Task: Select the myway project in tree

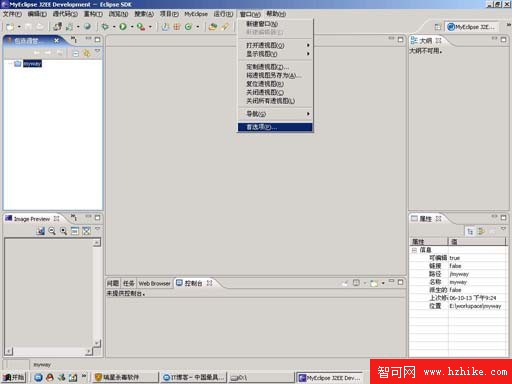Action: [32, 63]
